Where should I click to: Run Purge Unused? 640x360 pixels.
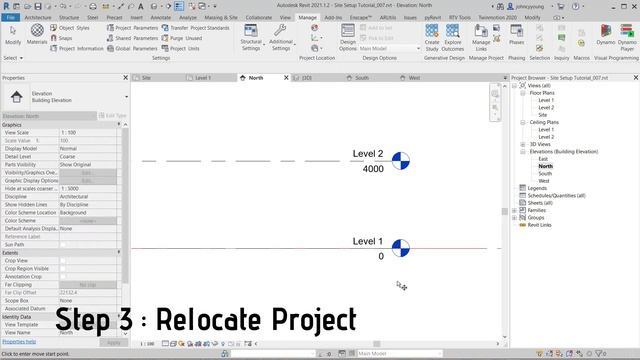tap(182, 38)
